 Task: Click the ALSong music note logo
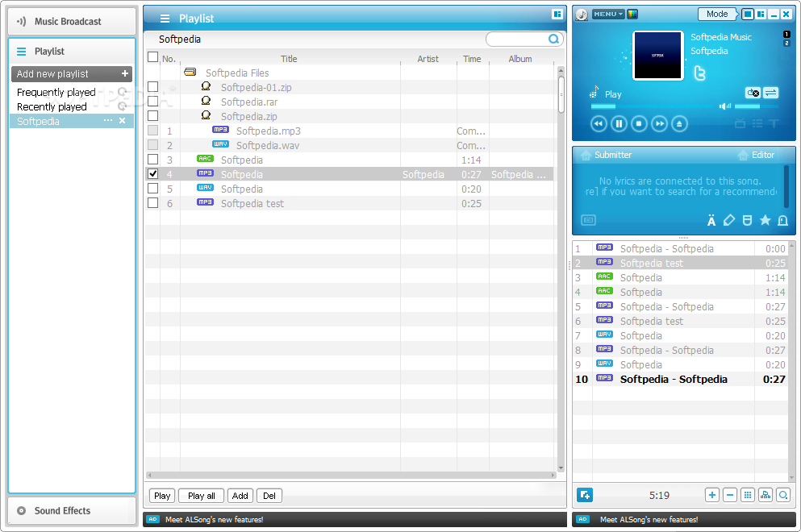(582, 15)
